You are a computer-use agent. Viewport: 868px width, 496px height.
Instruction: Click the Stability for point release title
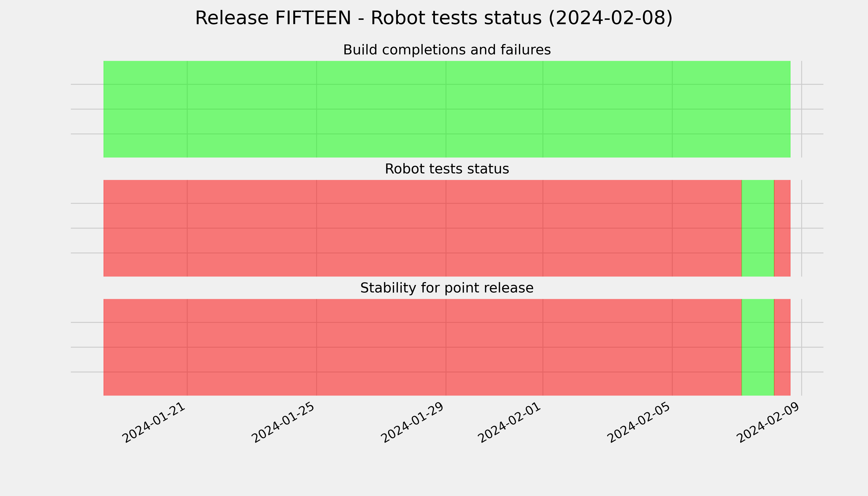[447, 288]
